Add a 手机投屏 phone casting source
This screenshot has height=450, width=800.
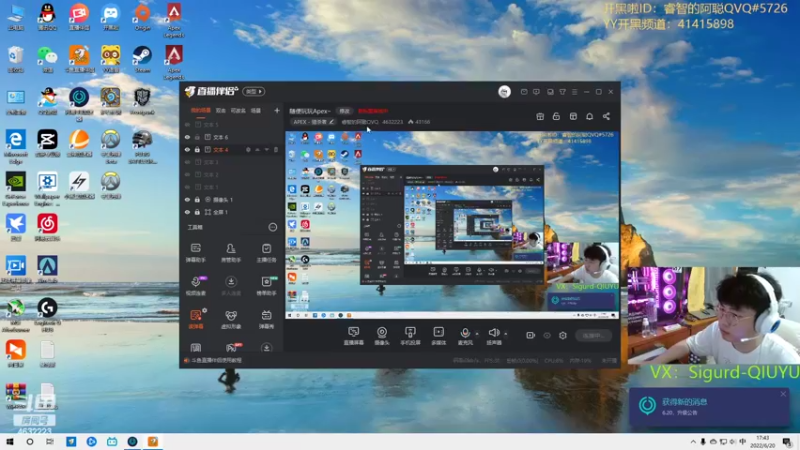(410, 336)
